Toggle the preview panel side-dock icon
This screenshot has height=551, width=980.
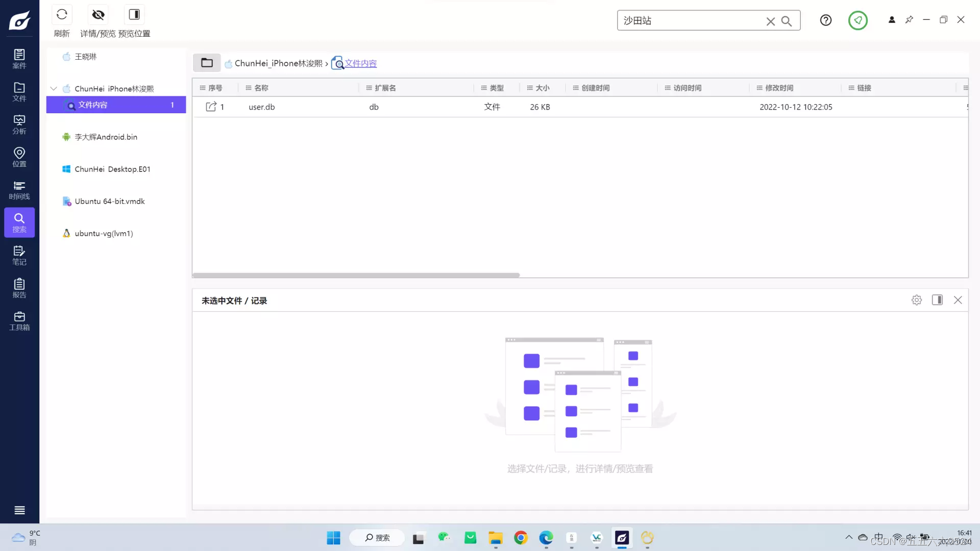click(937, 300)
